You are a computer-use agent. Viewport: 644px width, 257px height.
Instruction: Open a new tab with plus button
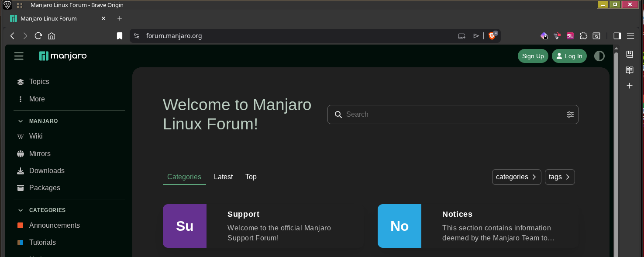(120, 18)
